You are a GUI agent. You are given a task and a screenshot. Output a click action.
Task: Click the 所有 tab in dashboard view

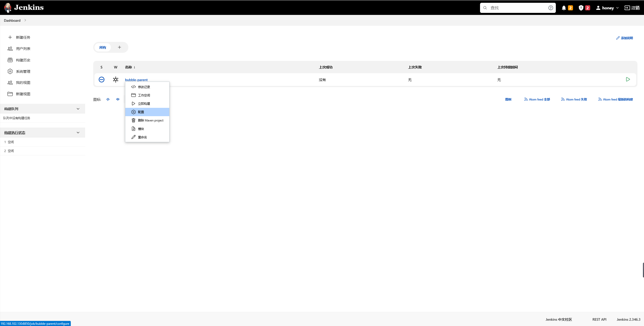[103, 47]
